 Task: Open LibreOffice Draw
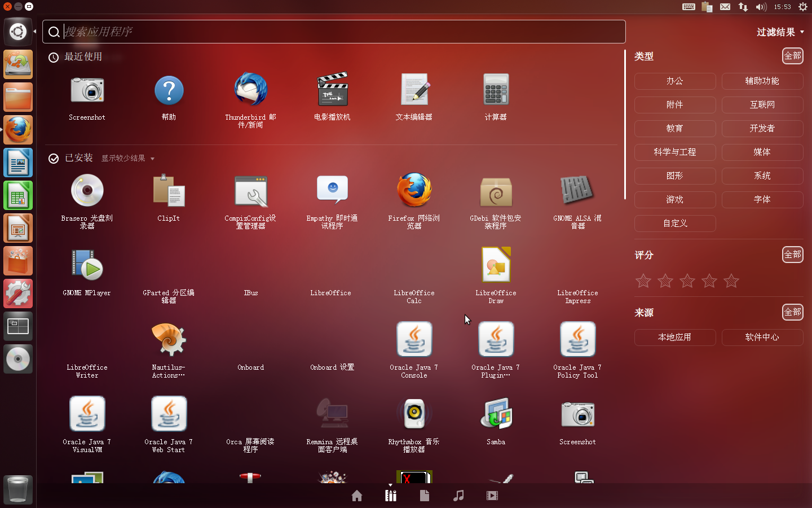tap(496, 275)
